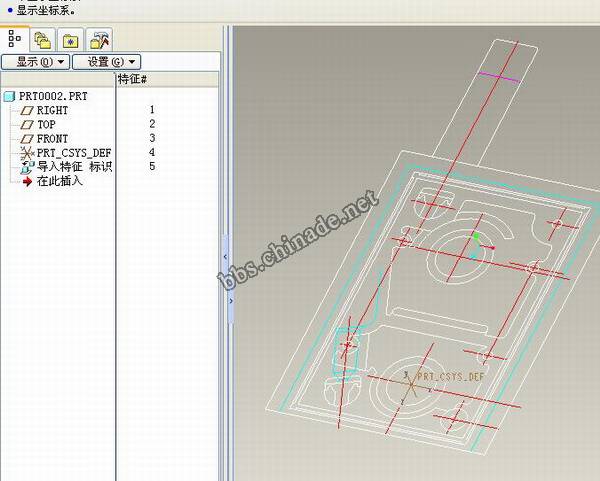Expand the 显示 dropdown menu
This screenshot has width=600, height=481.
pos(34,62)
